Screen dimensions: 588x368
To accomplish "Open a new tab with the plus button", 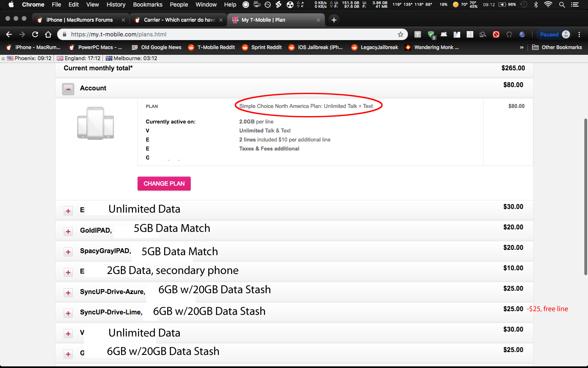I will tap(334, 20).
